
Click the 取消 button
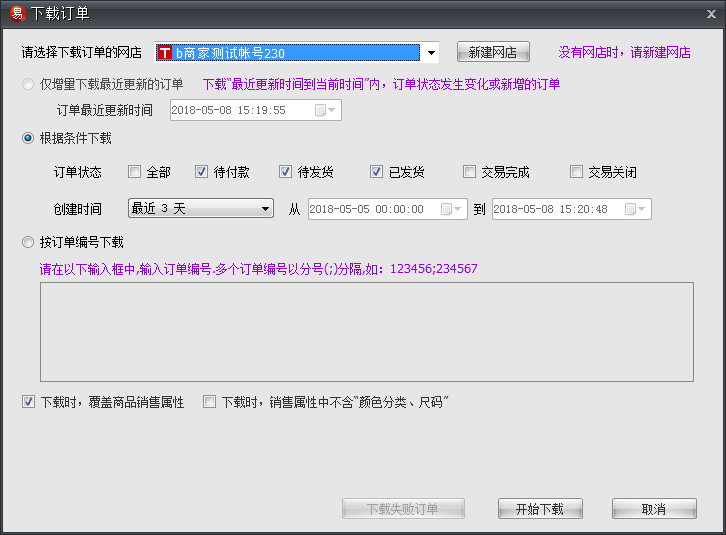point(654,509)
